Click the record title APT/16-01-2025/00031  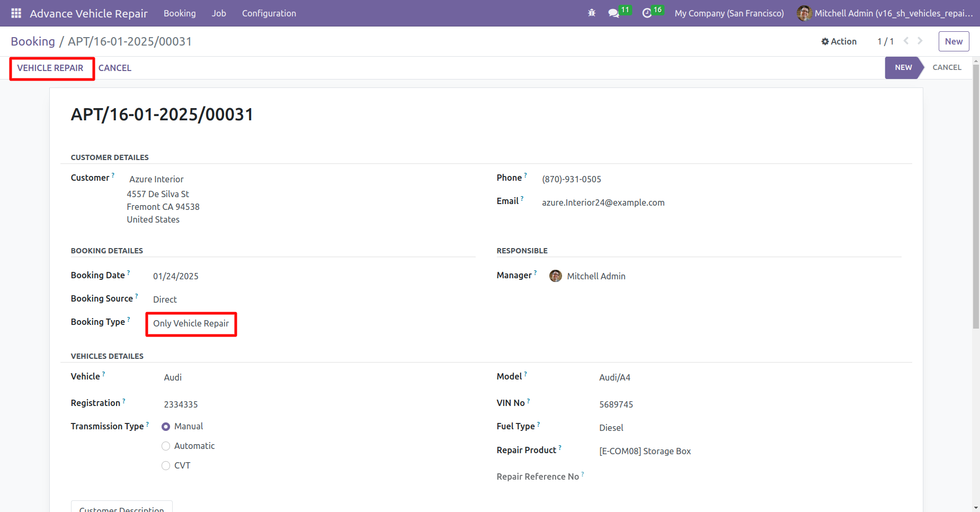tap(162, 114)
